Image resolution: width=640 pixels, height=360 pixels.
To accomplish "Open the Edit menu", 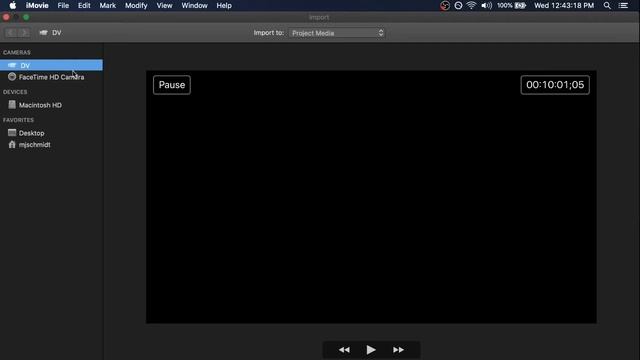I will 84,6.
